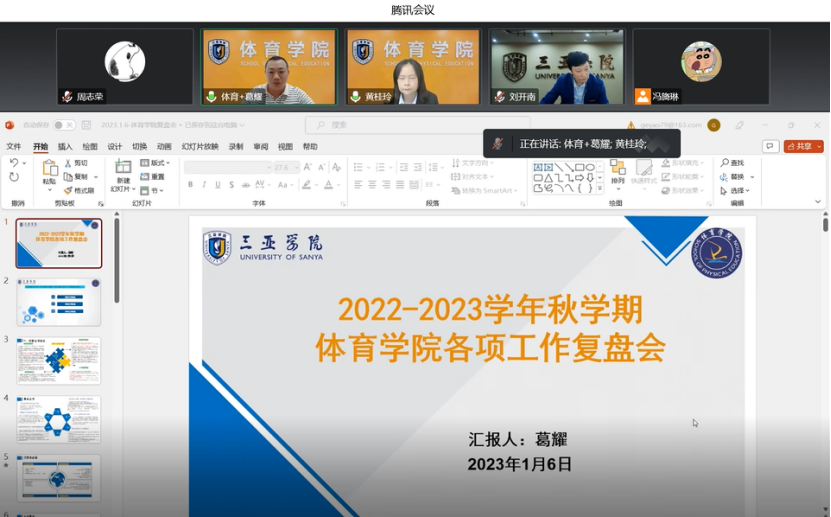The height and width of the screenshot is (517, 831).
Task: Select the second slide thumbnail
Action: pyautogui.click(x=58, y=302)
